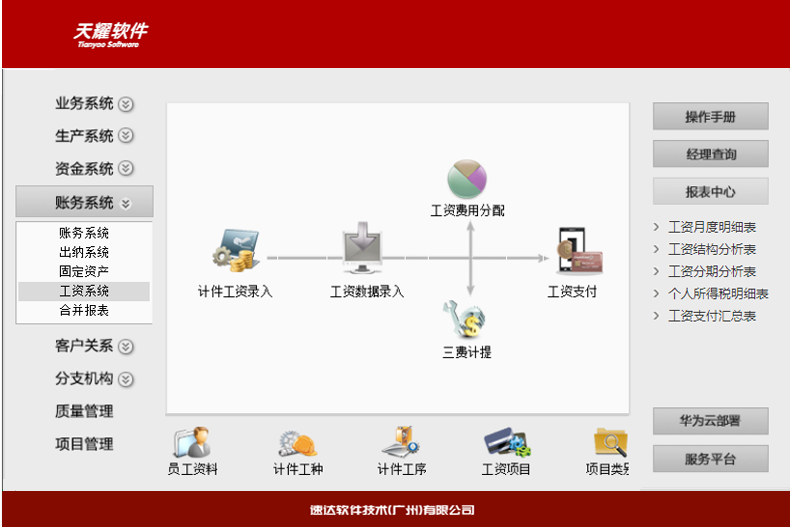Click the 工资支付 label text

pos(572,292)
